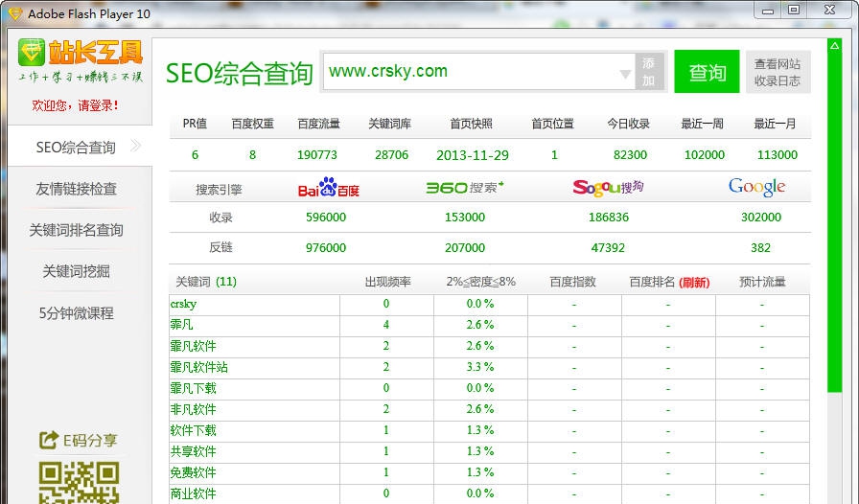Click the green 查询 button
Screen dimensions: 859x504
tap(707, 72)
